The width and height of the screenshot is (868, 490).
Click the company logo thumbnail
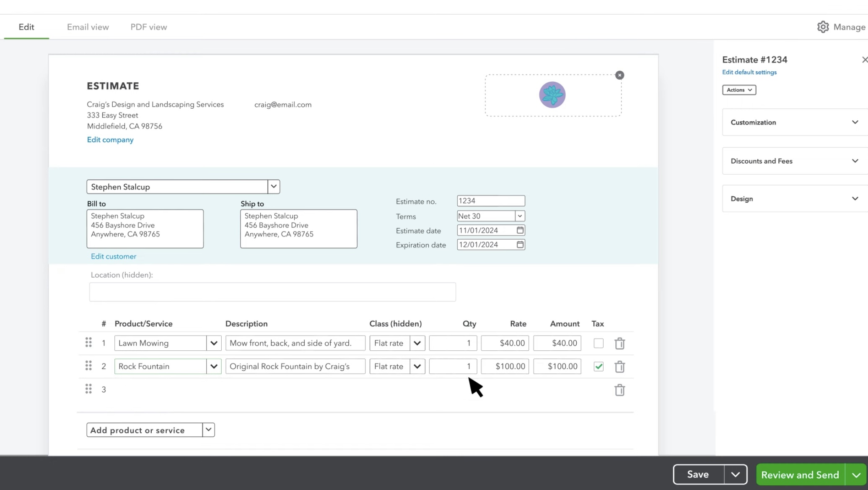(552, 95)
